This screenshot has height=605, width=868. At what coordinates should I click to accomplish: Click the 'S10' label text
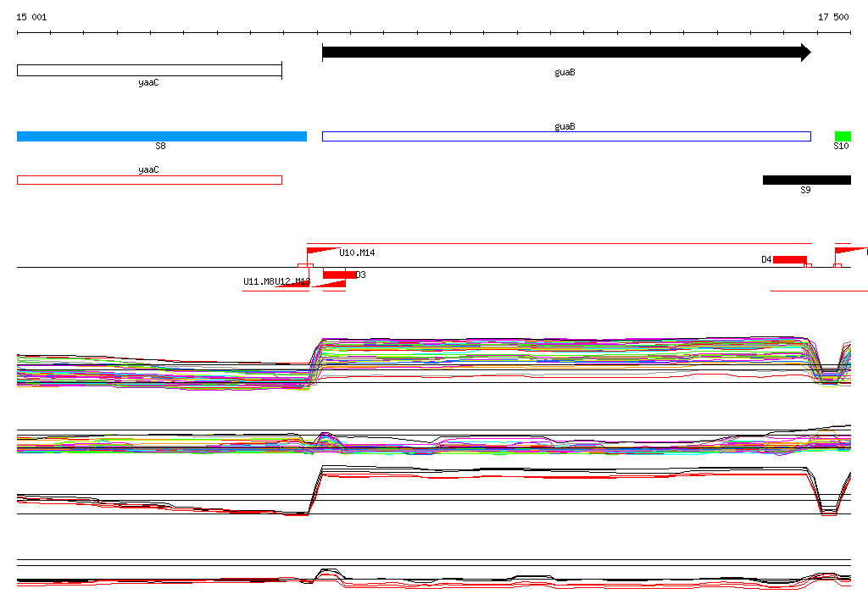point(841,146)
